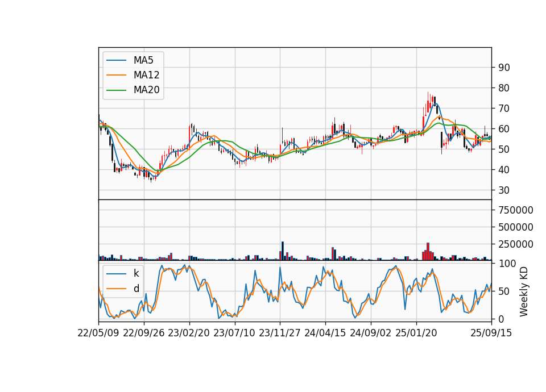Click the price axis value 80
The image size is (546, 392).
(504, 88)
